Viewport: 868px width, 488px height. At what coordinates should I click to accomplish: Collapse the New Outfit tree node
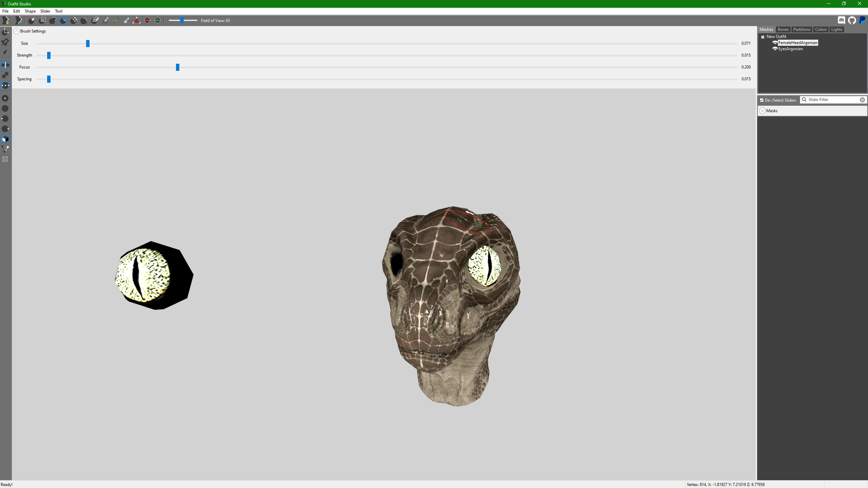click(763, 37)
